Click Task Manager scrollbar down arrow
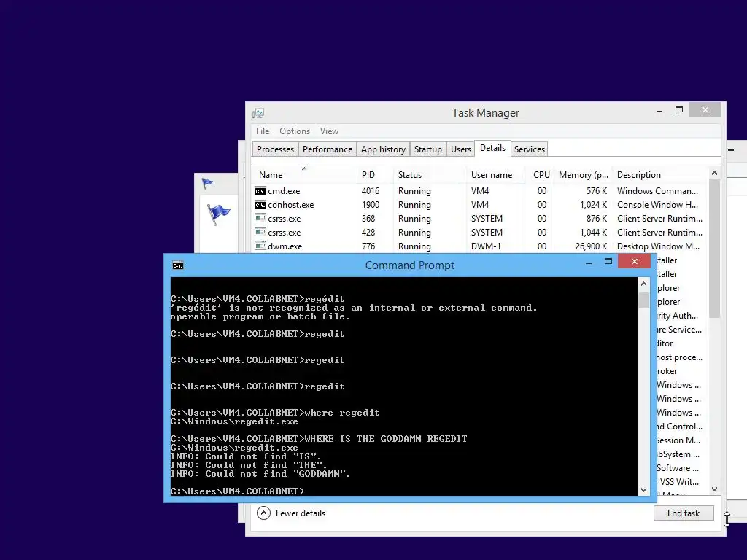The width and height of the screenshot is (747, 560). (x=714, y=489)
